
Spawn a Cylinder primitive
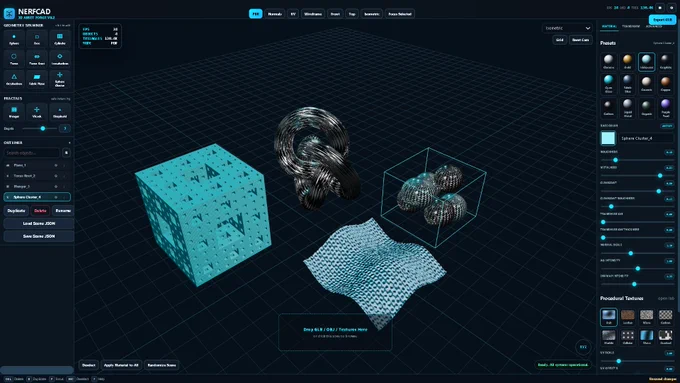[x=60, y=39]
